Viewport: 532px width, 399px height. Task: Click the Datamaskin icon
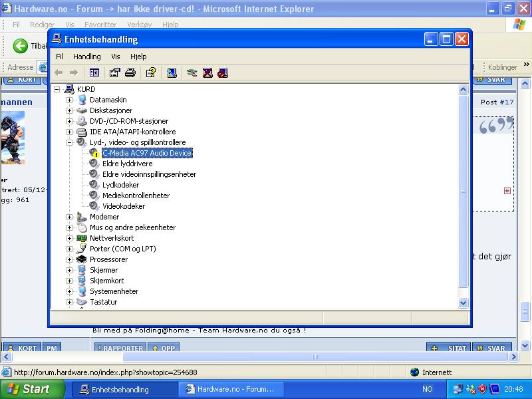click(82, 100)
